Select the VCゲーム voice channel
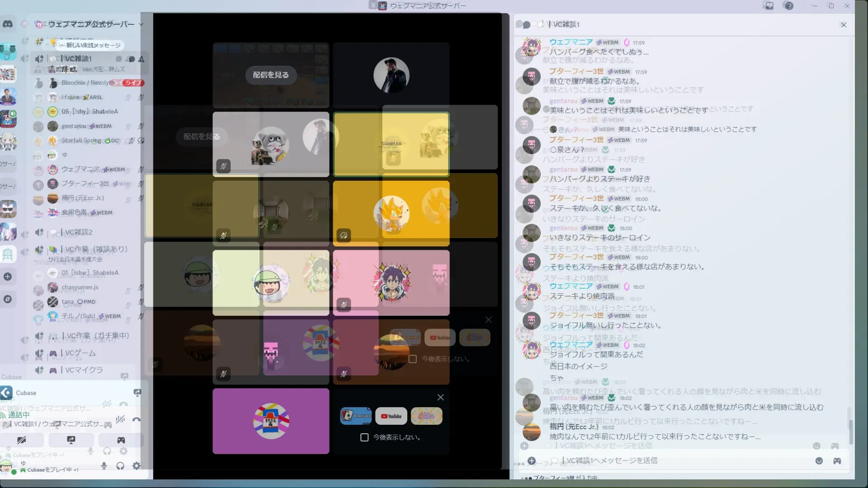 [x=80, y=353]
